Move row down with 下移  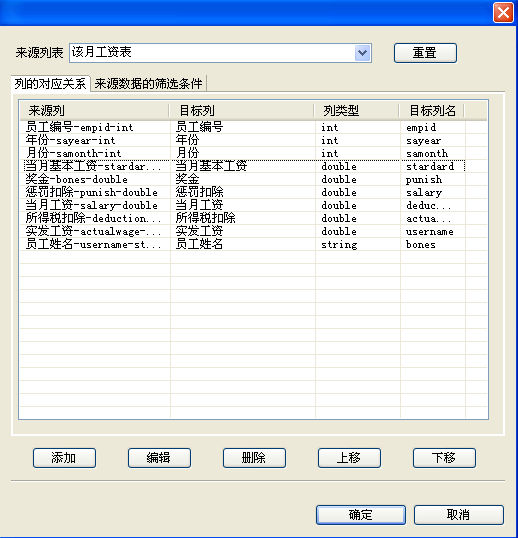444,458
